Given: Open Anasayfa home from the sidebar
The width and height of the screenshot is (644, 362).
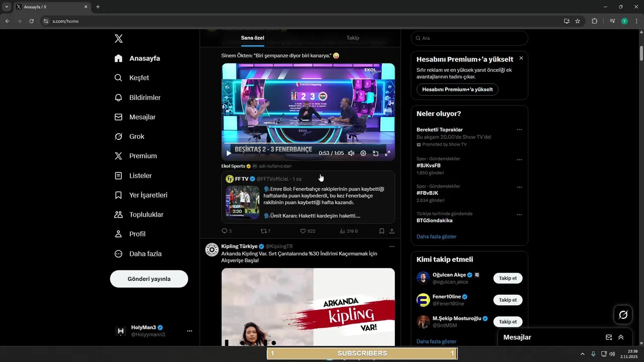Looking at the screenshot, I should tap(137, 58).
